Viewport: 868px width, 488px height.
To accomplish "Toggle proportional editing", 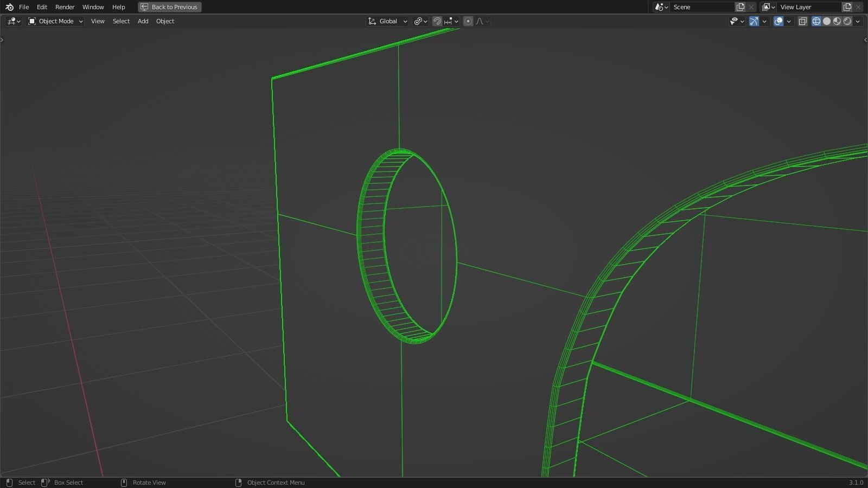I will 468,21.
